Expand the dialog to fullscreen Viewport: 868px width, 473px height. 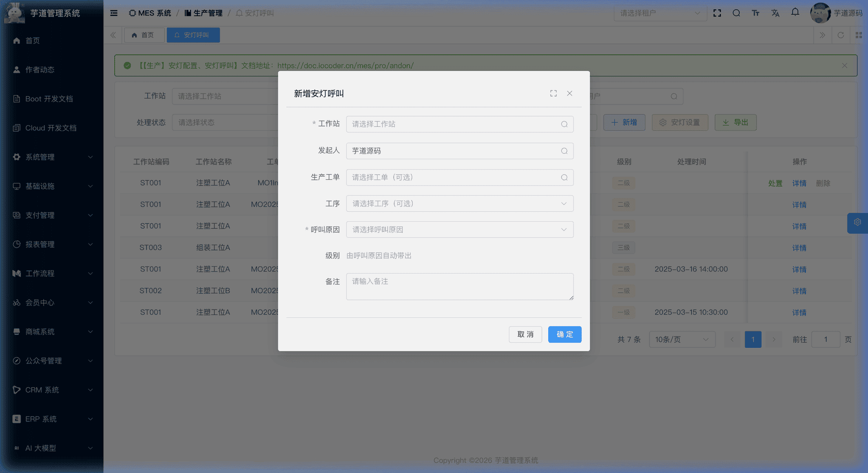coord(553,93)
